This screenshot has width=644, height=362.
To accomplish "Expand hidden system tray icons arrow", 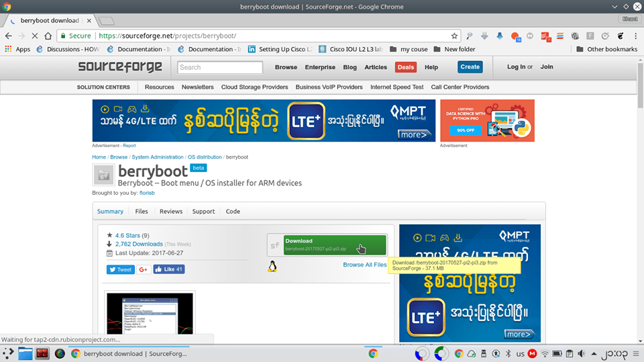I will coord(594,353).
